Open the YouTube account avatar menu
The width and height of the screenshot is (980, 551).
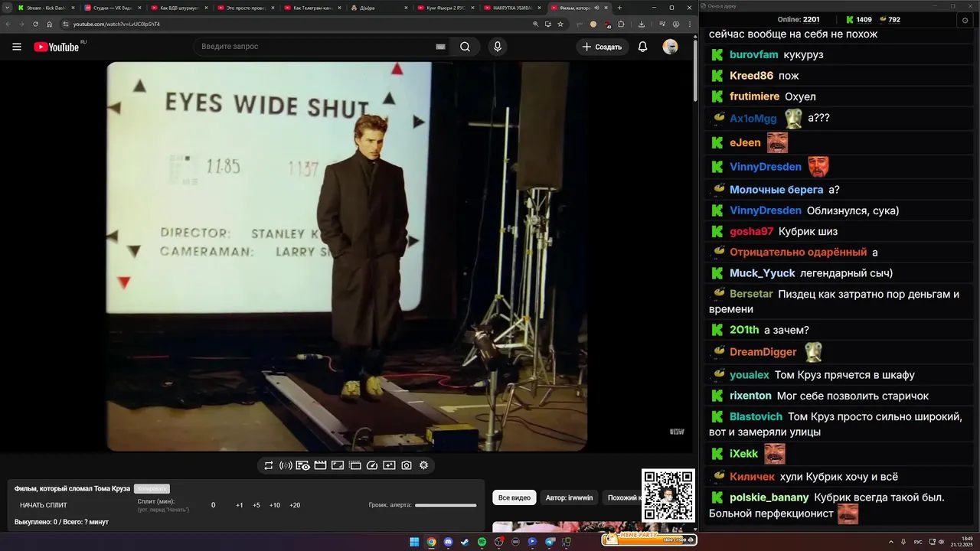tap(670, 47)
